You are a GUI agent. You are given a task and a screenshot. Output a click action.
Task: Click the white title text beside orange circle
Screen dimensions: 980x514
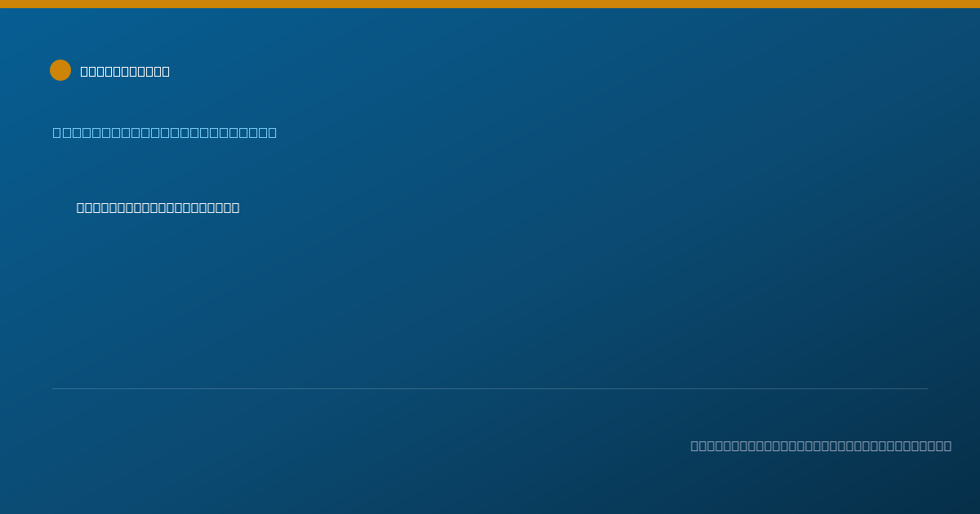[125, 71]
